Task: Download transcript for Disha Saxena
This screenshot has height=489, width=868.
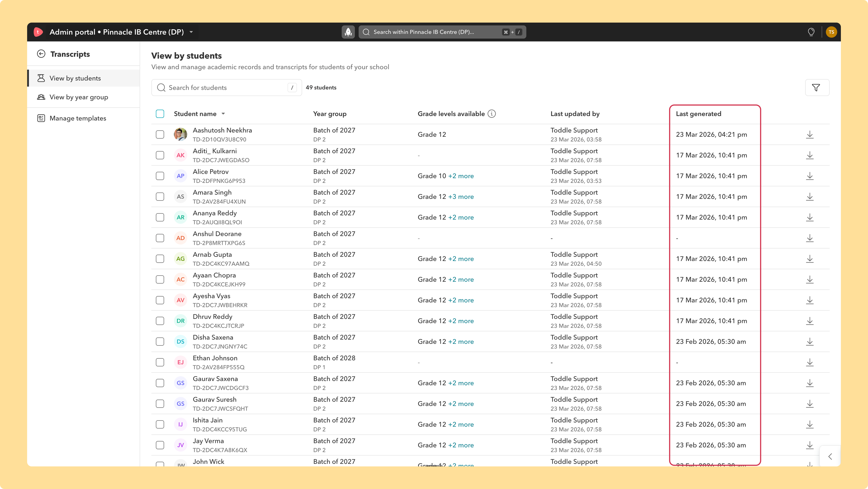Action: pyautogui.click(x=810, y=341)
